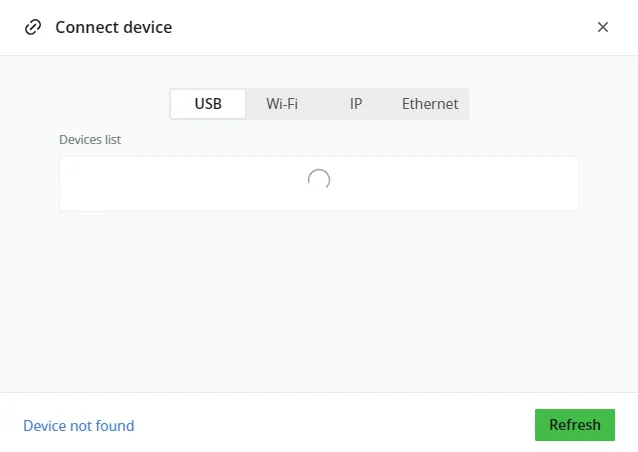Screen dimensions: 638x452
Task: Close the Connect device dialog
Action: click(x=603, y=27)
